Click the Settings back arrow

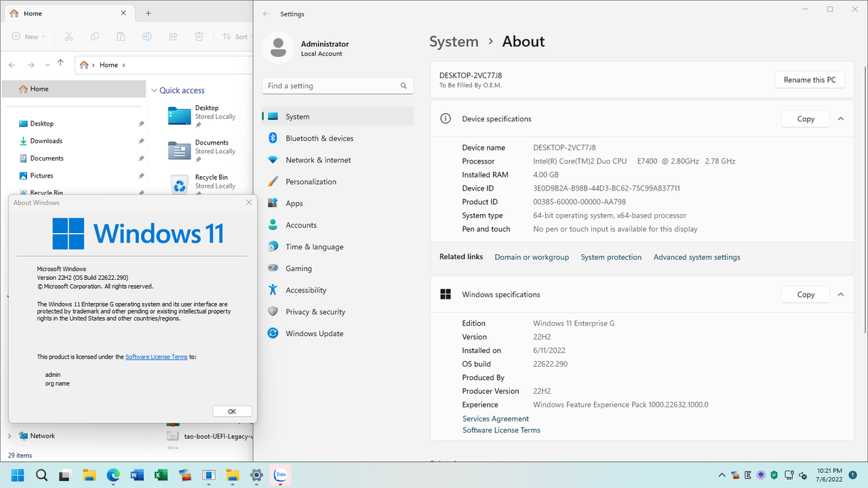(267, 14)
